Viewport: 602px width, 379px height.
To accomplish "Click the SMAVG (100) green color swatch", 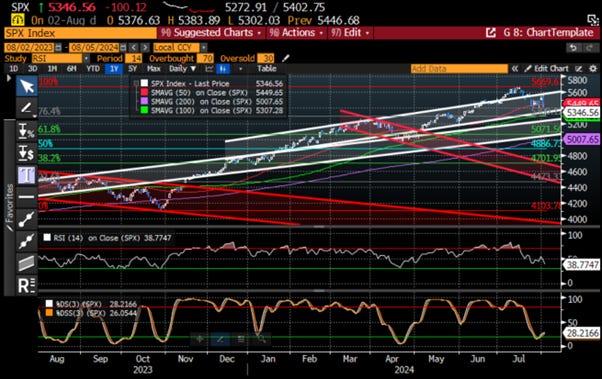I will pyautogui.click(x=144, y=110).
